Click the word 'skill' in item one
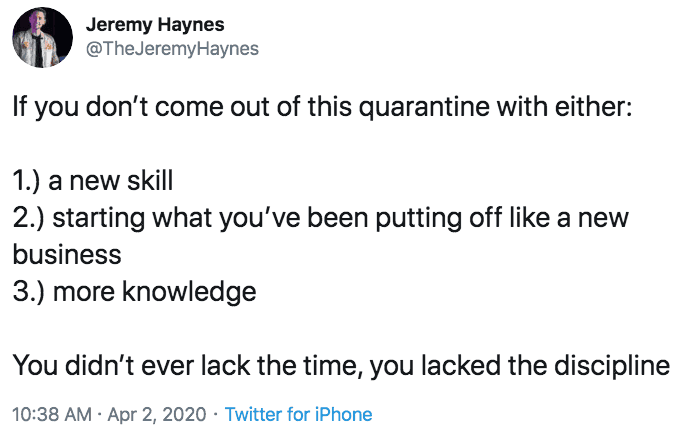The width and height of the screenshot is (679, 433). click(150, 181)
